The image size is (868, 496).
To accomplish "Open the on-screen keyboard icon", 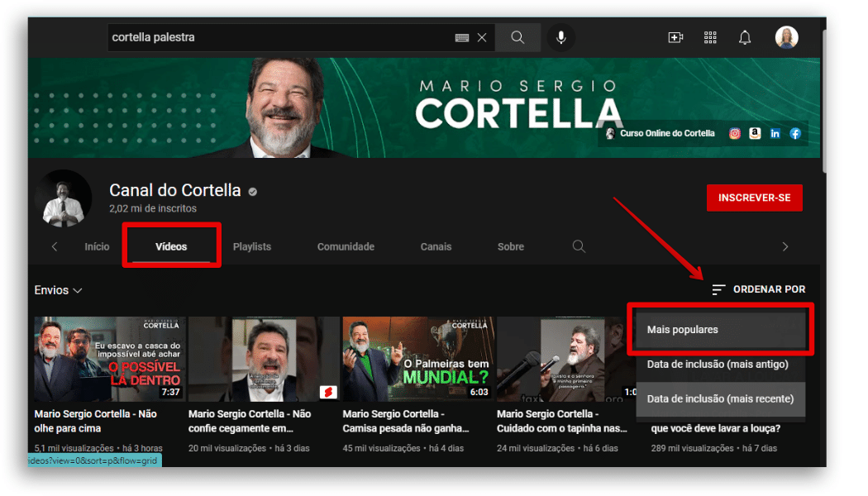I will point(461,38).
